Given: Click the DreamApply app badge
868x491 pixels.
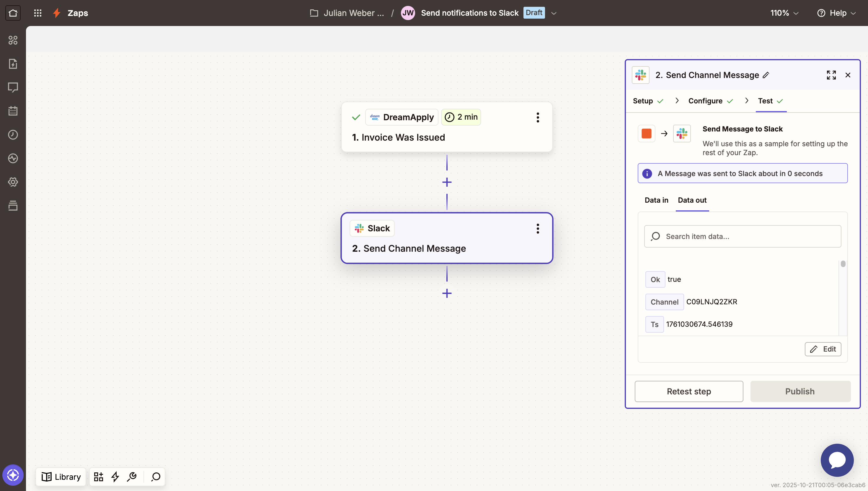Looking at the screenshot, I should [x=402, y=117].
